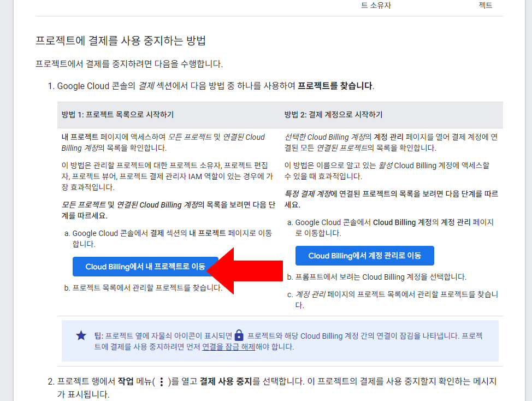
Task: Click heading '프로젝트에 결제를 사용 중지하는 방법'
Action: (121, 41)
